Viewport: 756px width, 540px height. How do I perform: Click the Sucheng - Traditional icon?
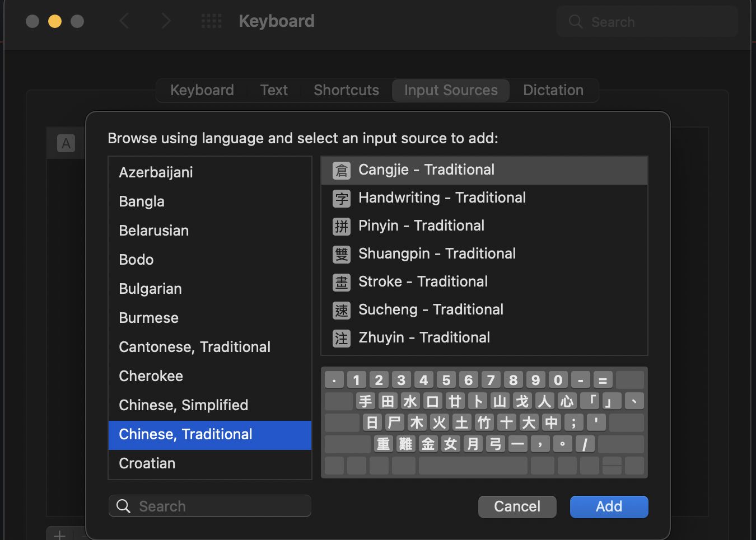[x=342, y=310]
